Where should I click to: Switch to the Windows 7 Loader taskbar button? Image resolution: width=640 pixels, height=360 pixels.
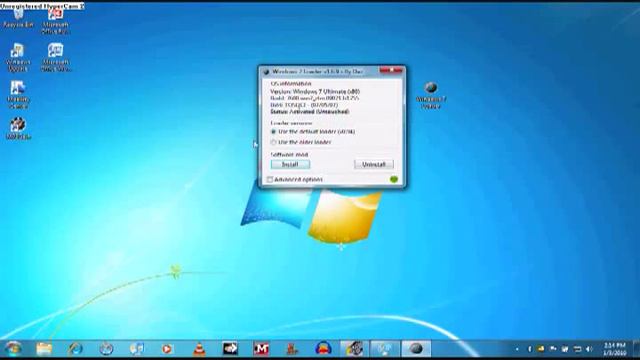pos(416,349)
